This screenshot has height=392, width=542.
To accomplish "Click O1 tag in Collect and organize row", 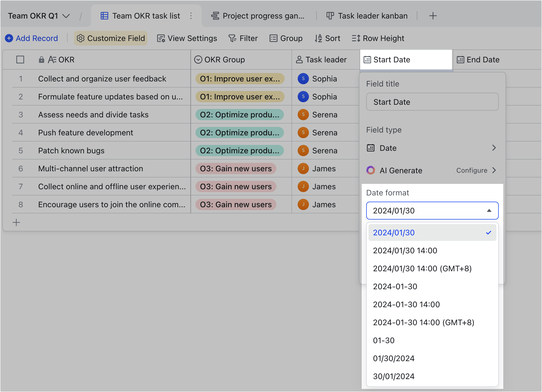I will click(x=240, y=79).
